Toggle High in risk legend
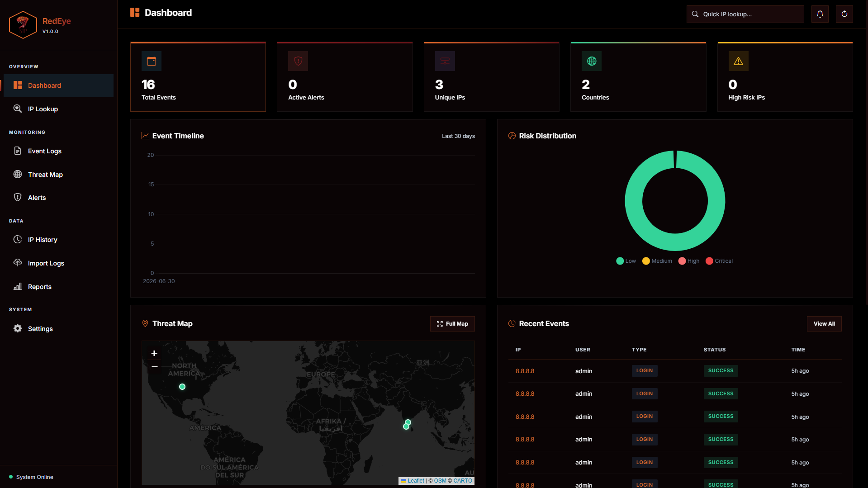Viewport: 868px width, 488px height. 689,261
